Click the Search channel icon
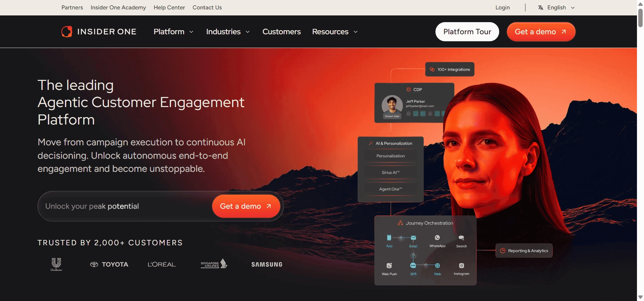 461,238
